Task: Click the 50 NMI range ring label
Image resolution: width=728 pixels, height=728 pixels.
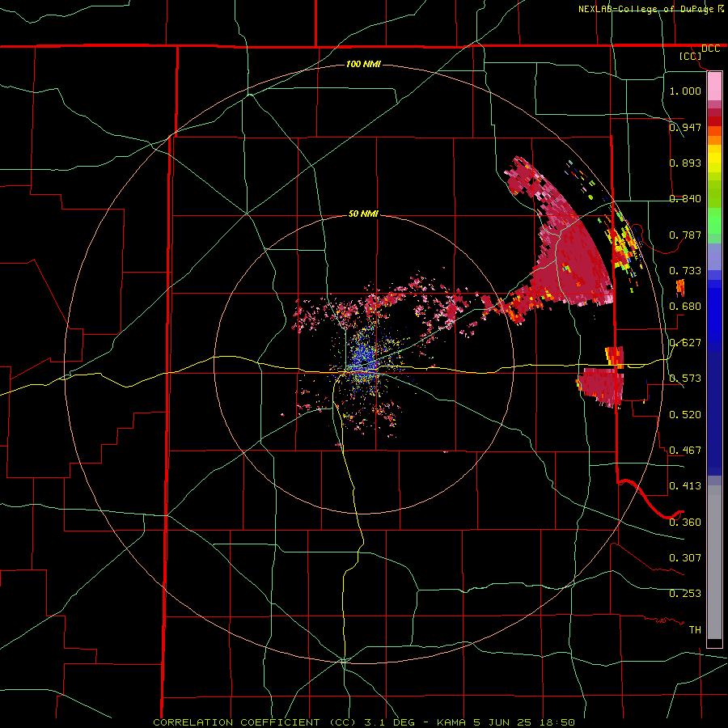Action: [x=363, y=214]
